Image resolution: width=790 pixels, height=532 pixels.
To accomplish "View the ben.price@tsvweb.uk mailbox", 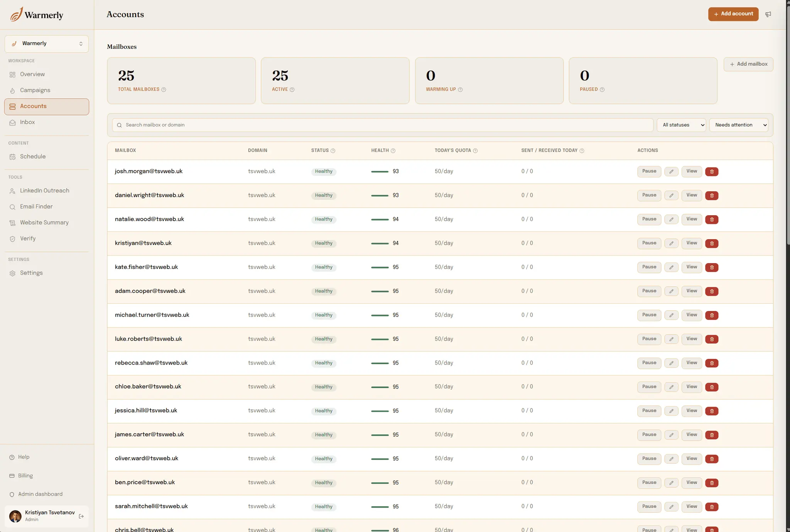I will click(692, 483).
